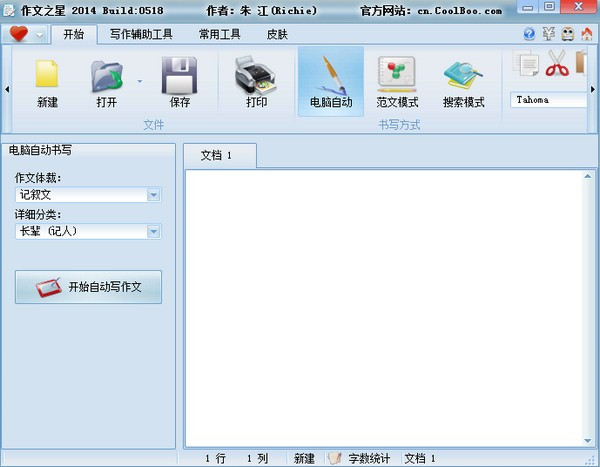The width and height of the screenshot is (600, 467).
Task: Minimize the 作文之星 window
Action: (x=528, y=7)
